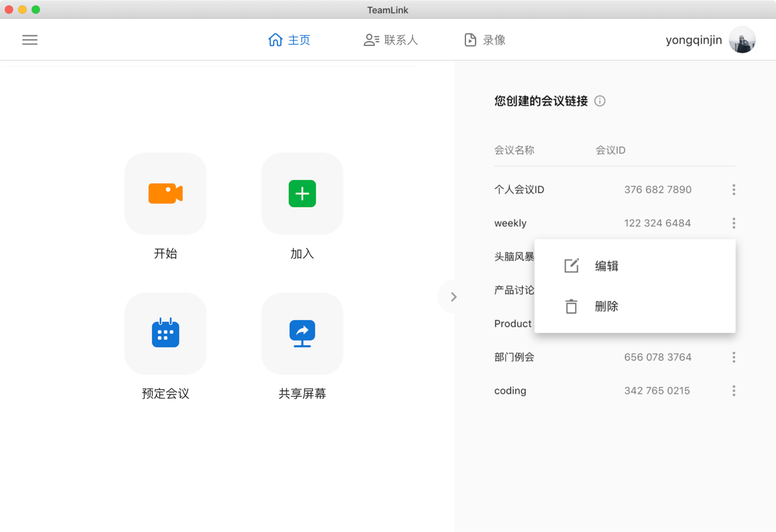The image size is (776, 532).
Task: Open the hamburger menu
Action: point(30,40)
